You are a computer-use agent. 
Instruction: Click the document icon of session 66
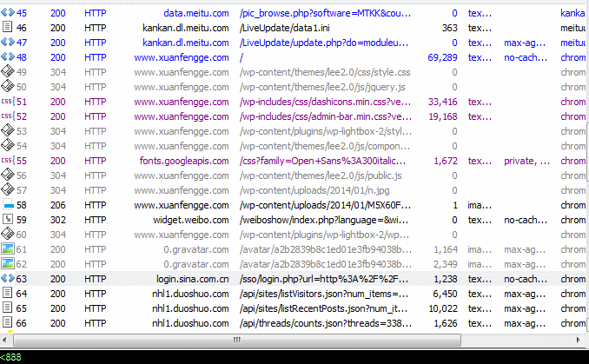(8, 322)
